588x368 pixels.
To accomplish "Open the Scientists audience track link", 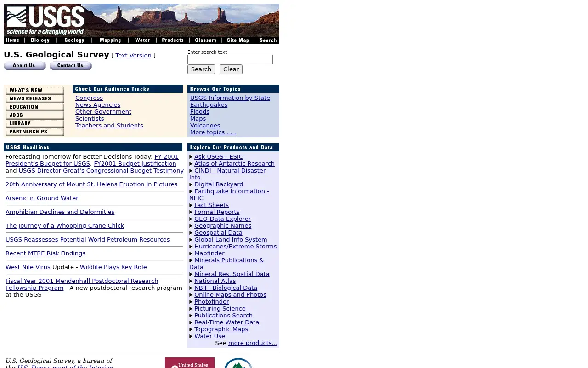I will click(90, 119).
